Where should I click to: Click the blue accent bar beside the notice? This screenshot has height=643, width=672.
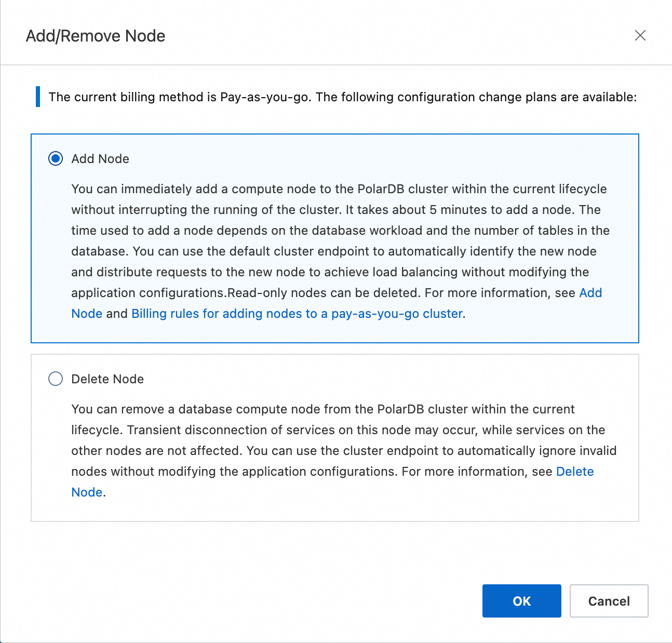[x=38, y=97]
